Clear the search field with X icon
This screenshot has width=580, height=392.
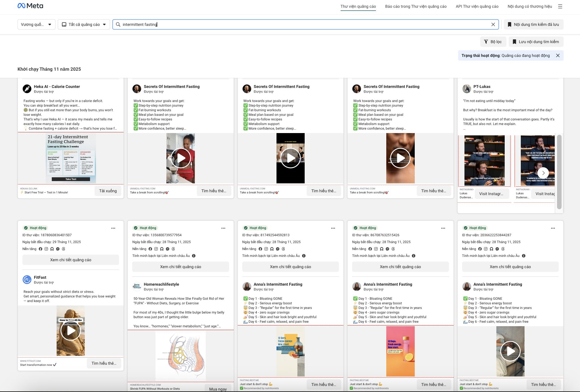pyautogui.click(x=493, y=24)
